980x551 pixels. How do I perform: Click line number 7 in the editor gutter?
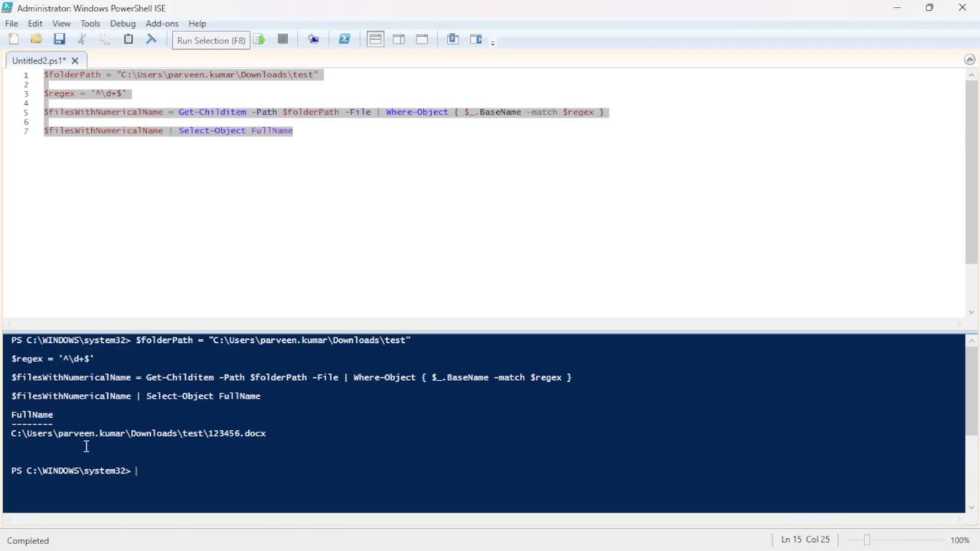click(x=26, y=131)
